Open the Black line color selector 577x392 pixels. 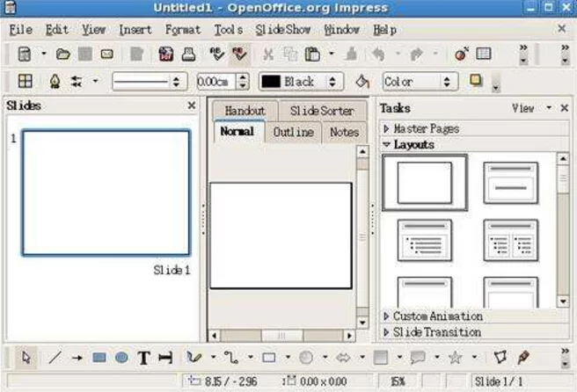pyautogui.click(x=299, y=82)
